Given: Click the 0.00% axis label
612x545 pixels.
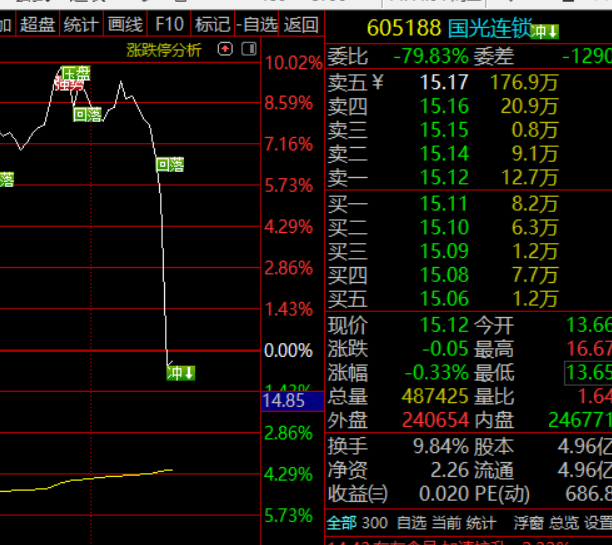Looking at the screenshot, I should click(x=288, y=351).
